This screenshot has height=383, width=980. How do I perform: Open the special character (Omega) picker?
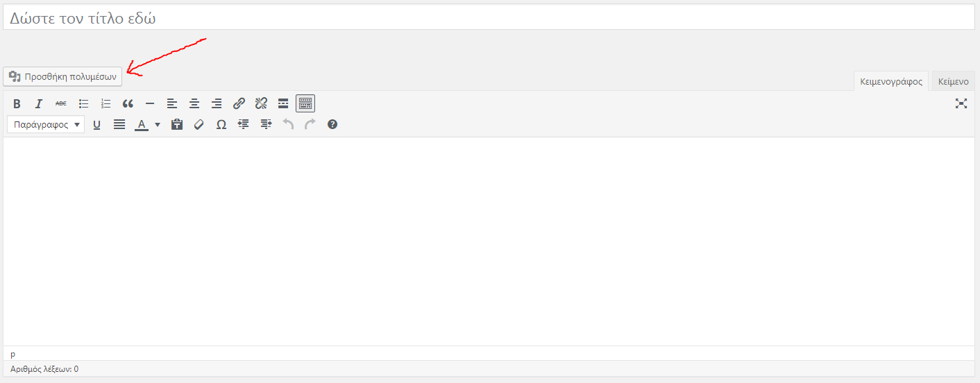(221, 125)
